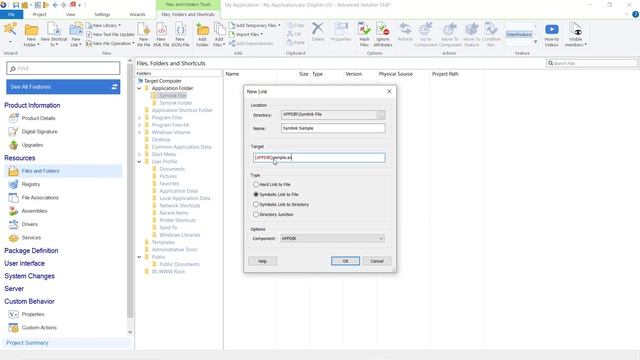The width and height of the screenshot is (640, 360).
Task: Toggle the See All Features switch icon
Action: (114, 87)
